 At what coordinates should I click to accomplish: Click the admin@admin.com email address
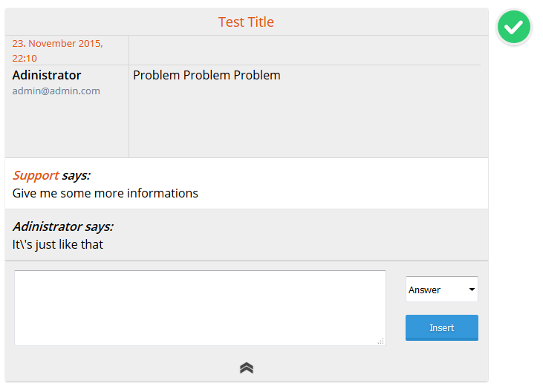56,91
